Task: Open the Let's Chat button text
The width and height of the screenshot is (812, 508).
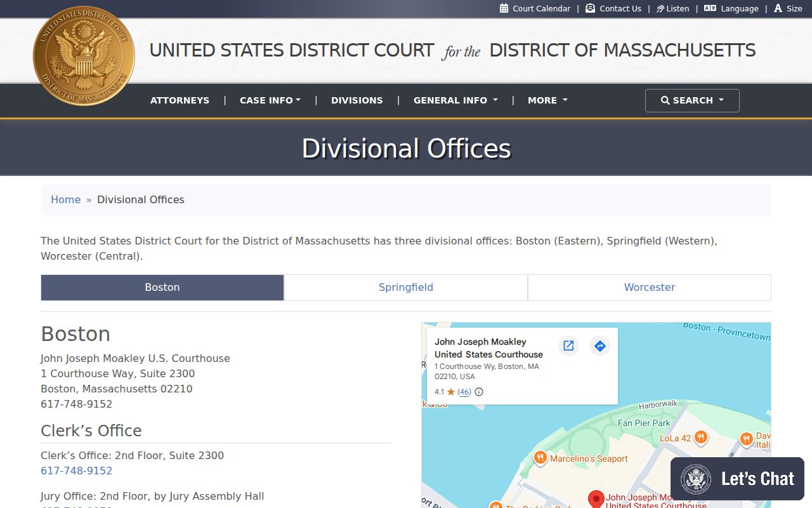Action: point(757,479)
